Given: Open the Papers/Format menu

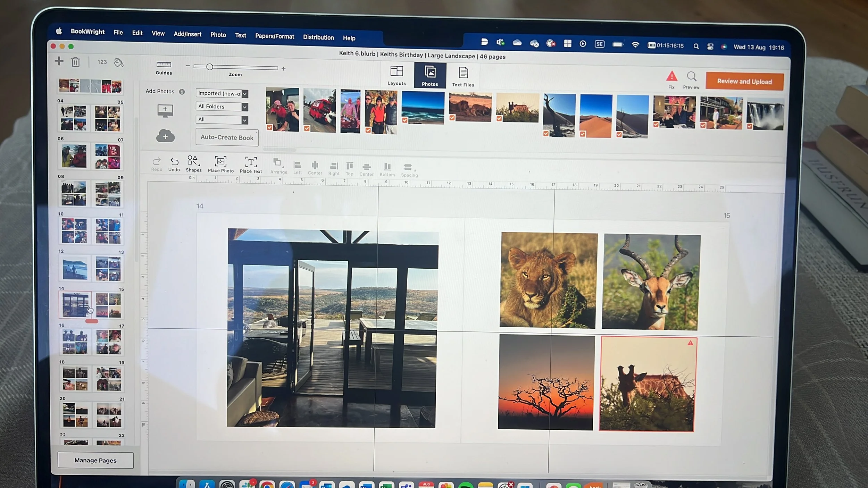Looking at the screenshot, I should [x=274, y=36].
